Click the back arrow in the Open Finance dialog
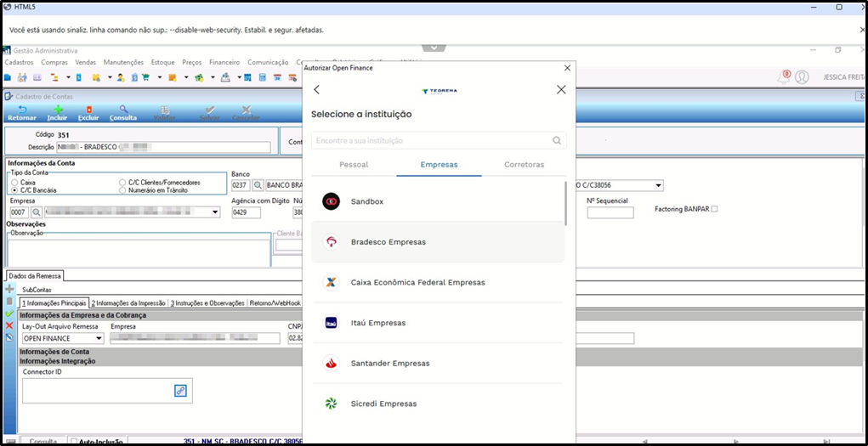Viewport: 868px width, 446px height. point(316,90)
